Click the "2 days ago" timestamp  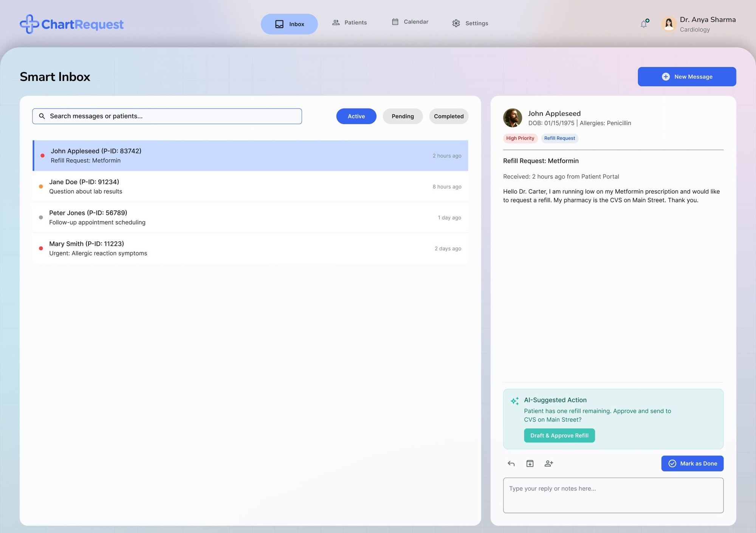pyautogui.click(x=448, y=249)
